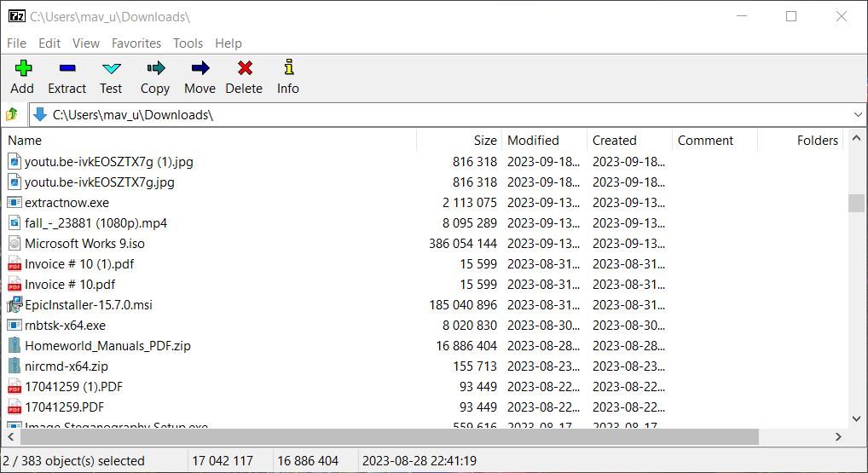Image resolution: width=868 pixels, height=473 pixels.
Task: Sort files by the Name column header
Action: point(26,141)
